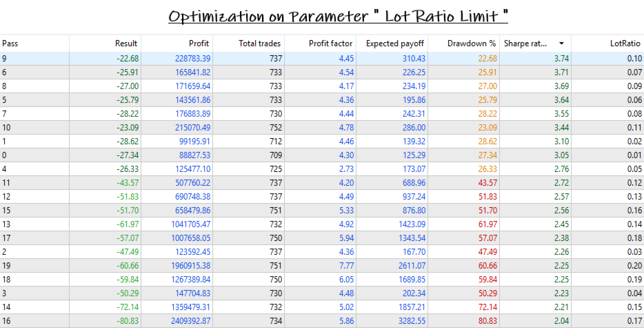Click expected payoff 1423.09
The image size is (644, 328).
pos(412,224)
